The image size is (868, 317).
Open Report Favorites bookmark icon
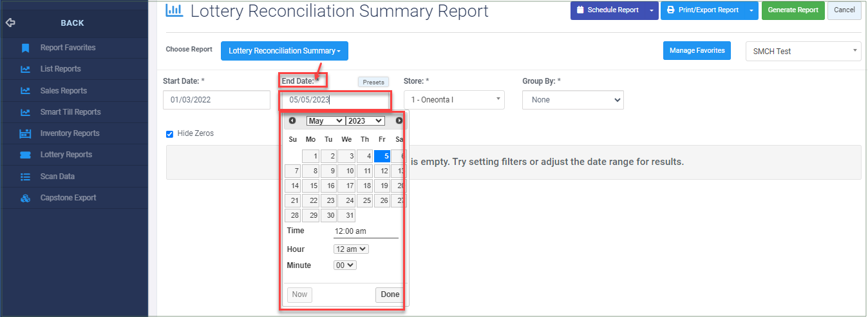click(26, 48)
